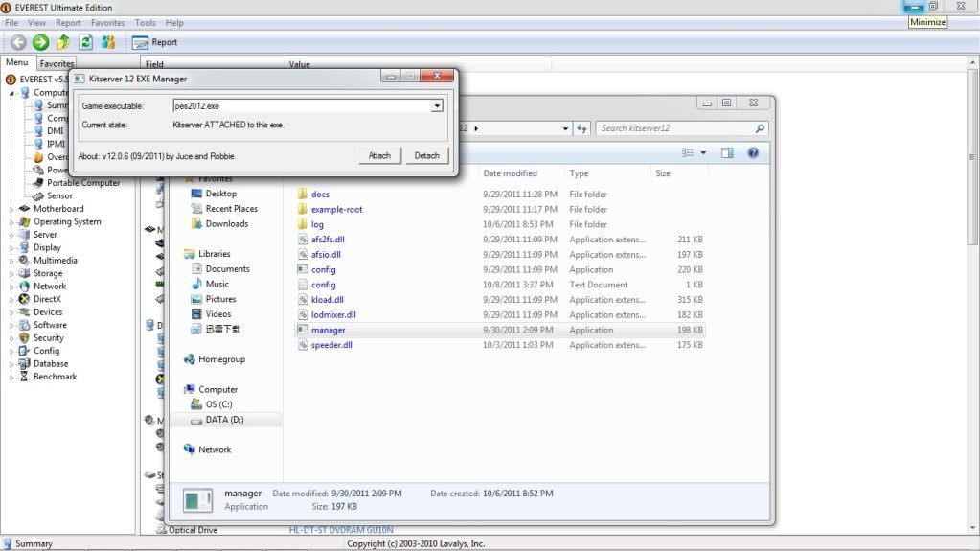Image resolution: width=980 pixels, height=551 pixels.
Task: Click the Up level folder icon
Action: [63, 42]
